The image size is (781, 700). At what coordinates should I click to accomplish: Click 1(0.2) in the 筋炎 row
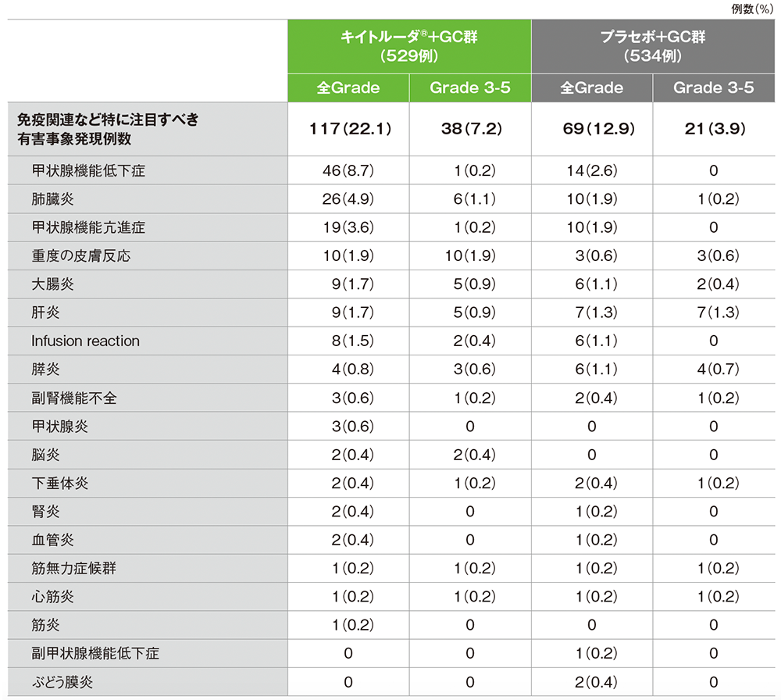tap(353, 625)
